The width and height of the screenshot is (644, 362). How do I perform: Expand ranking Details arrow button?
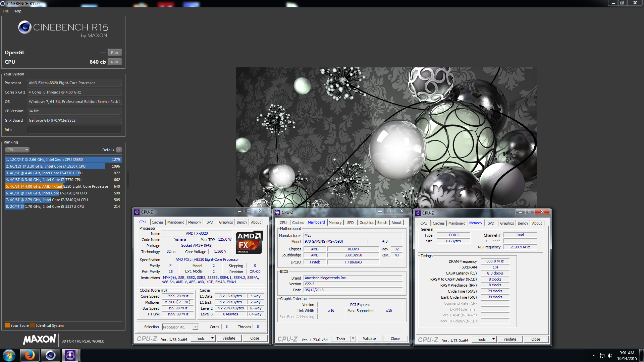click(x=119, y=150)
